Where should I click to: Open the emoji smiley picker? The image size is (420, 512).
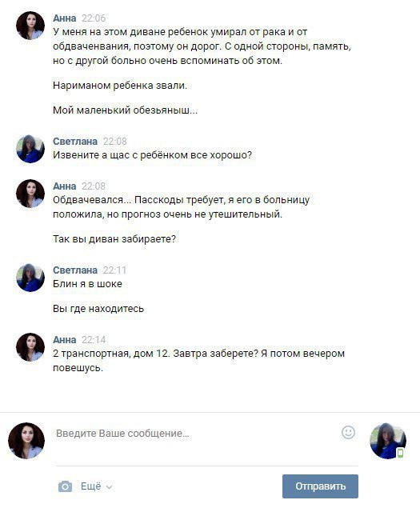[348, 432]
